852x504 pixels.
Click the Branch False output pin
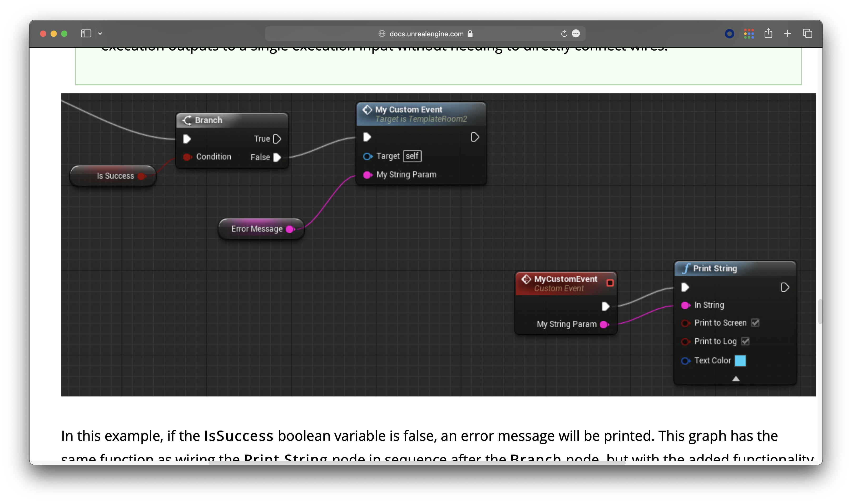[277, 157]
